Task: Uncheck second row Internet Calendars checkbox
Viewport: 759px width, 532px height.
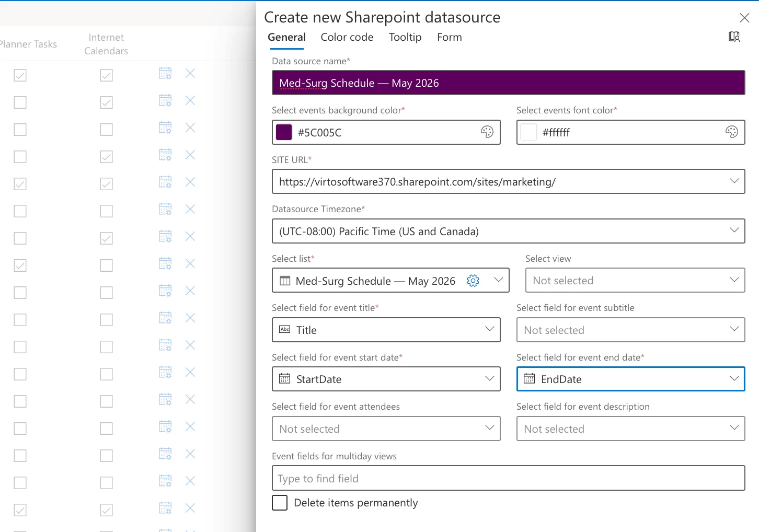Action: click(106, 102)
